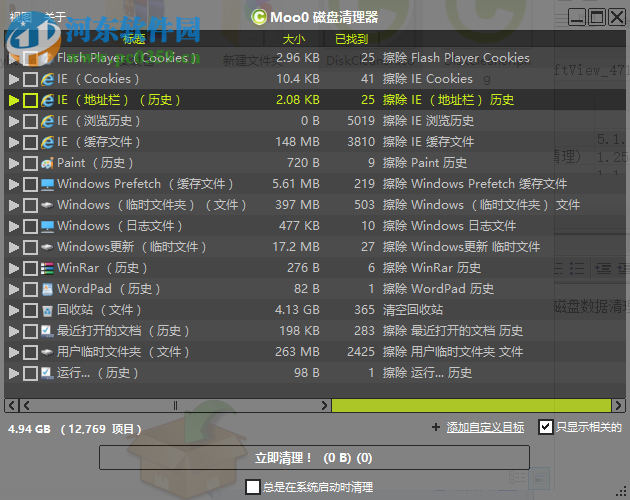Click 擦除 WinRar 历史 description
The width and height of the screenshot is (630, 500).
[x=432, y=268]
